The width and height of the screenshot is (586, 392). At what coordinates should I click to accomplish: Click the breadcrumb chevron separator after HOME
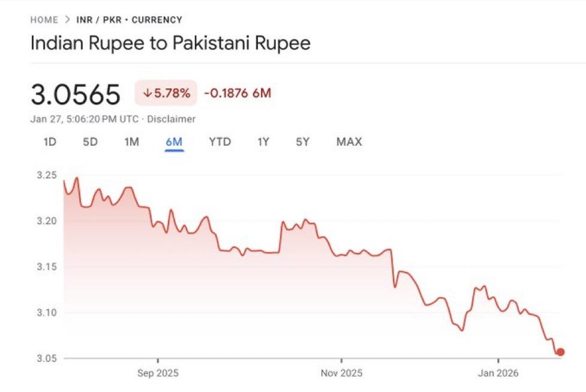click(67, 20)
